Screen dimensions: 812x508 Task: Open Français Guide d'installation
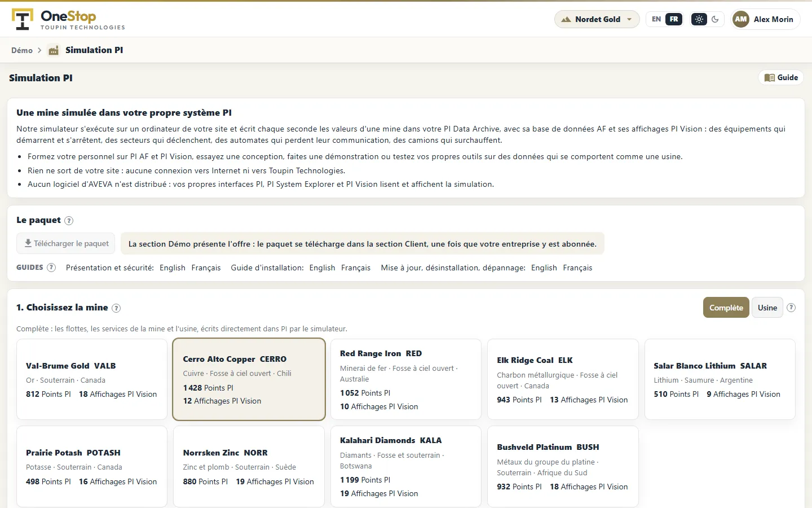pyautogui.click(x=356, y=268)
